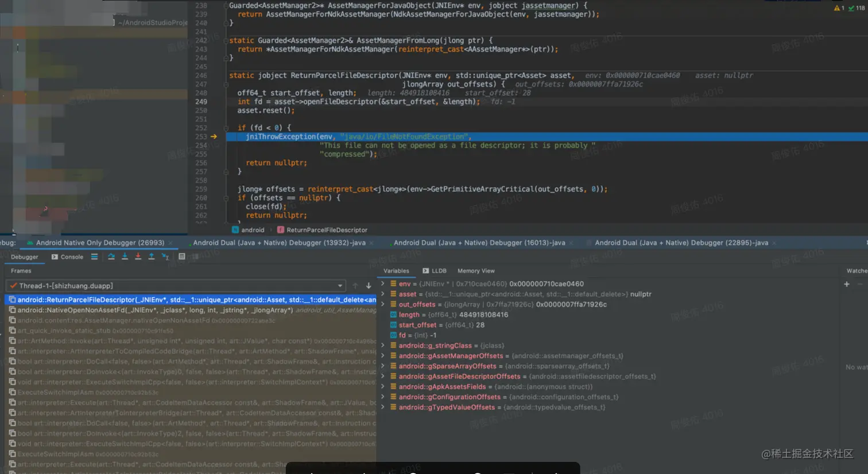Select next frame with down arrow
This screenshot has width=868, height=474.
[x=369, y=286]
